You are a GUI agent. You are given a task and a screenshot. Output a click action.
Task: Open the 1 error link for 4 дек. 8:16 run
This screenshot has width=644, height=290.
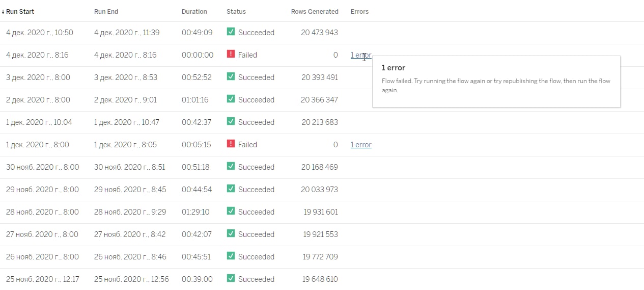pos(361,55)
